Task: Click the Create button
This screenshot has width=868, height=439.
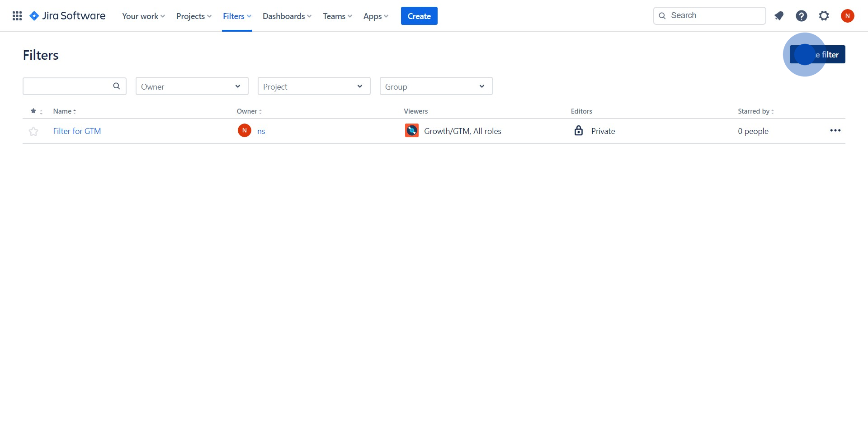Action: pos(419,16)
